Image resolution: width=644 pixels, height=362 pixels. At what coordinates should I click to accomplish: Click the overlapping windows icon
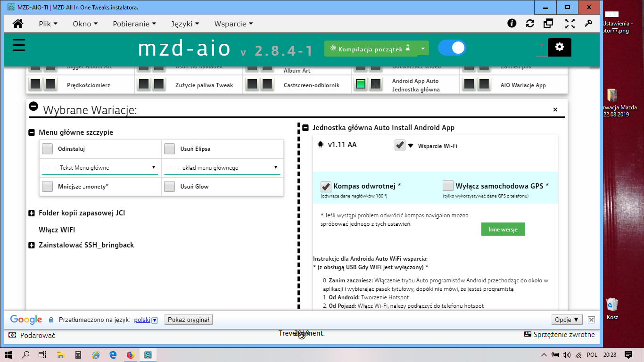(548, 24)
